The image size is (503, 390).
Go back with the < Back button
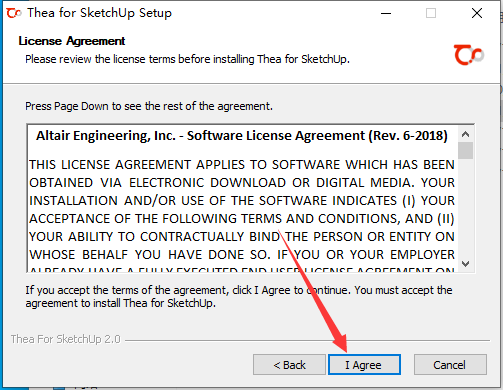point(289,365)
